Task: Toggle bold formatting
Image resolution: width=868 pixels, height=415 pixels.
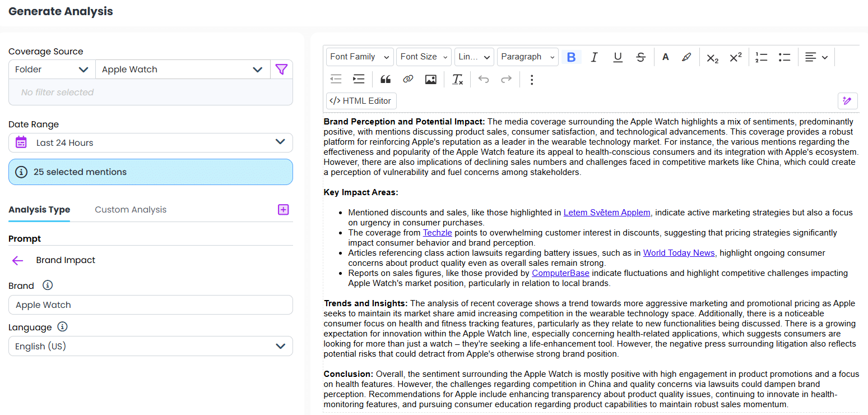Action: click(x=571, y=57)
